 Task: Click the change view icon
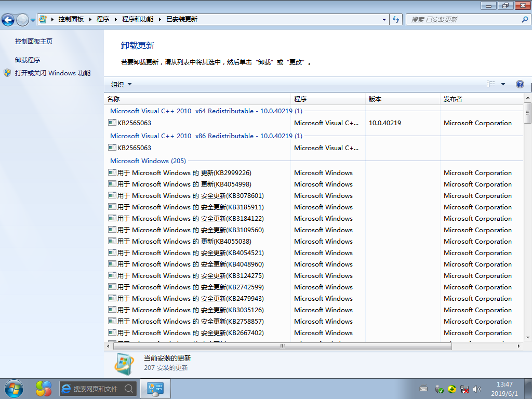click(x=490, y=84)
